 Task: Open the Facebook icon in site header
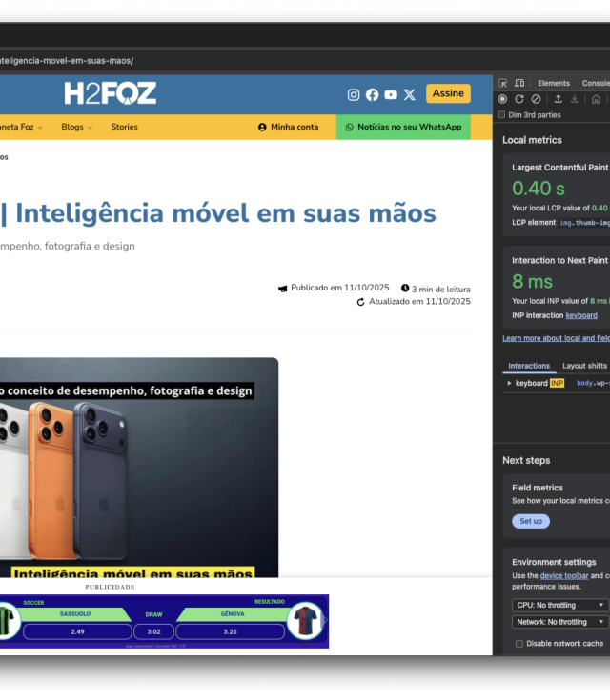tap(372, 94)
